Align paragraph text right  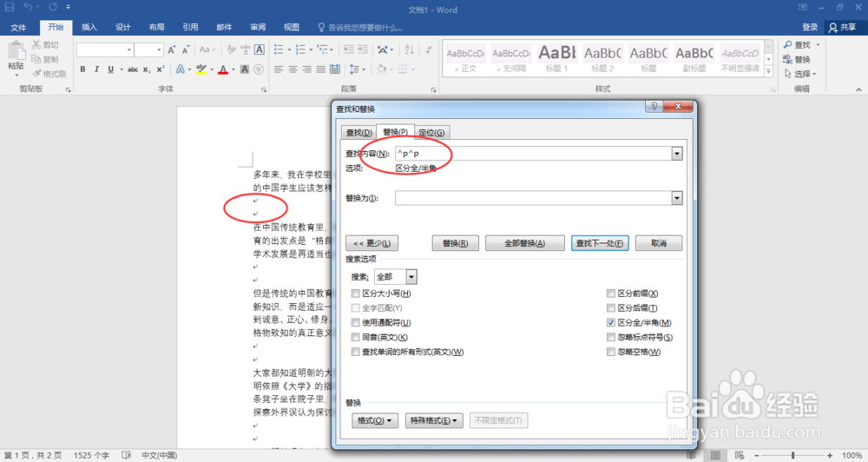(306, 69)
